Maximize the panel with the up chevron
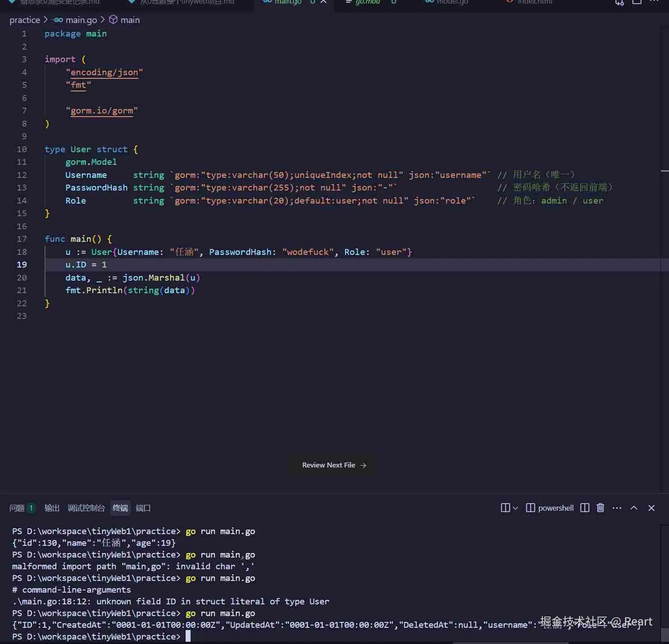This screenshot has width=669, height=644. tap(634, 508)
